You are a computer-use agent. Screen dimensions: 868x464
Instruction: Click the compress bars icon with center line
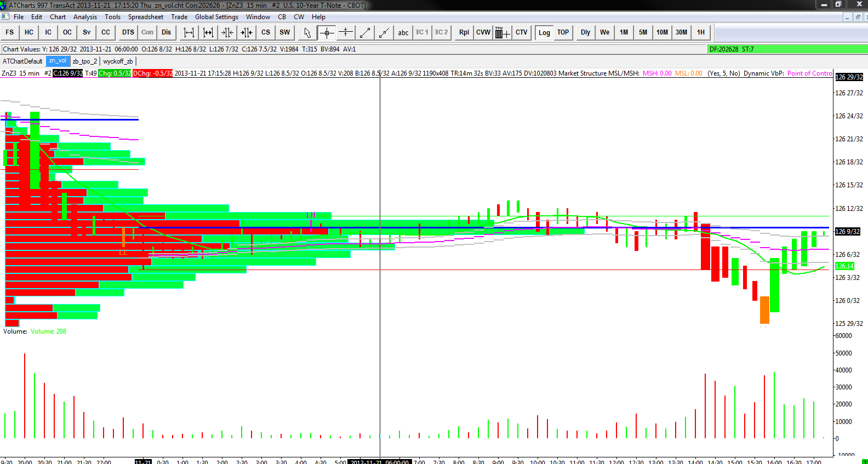[x=227, y=32]
